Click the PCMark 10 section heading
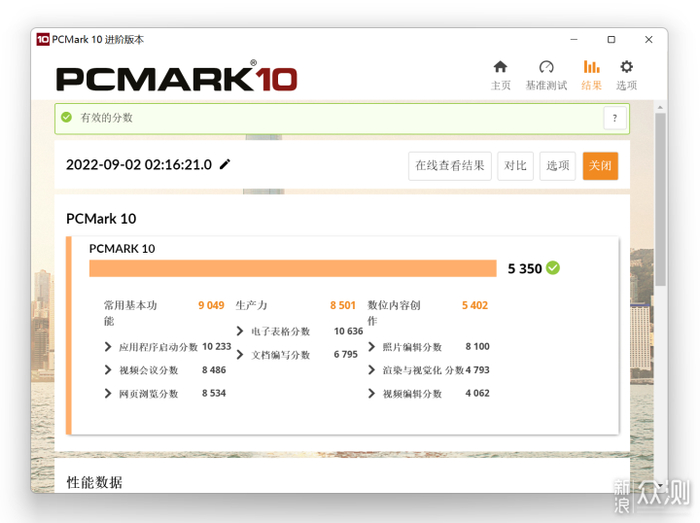 pyautogui.click(x=101, y=219)
